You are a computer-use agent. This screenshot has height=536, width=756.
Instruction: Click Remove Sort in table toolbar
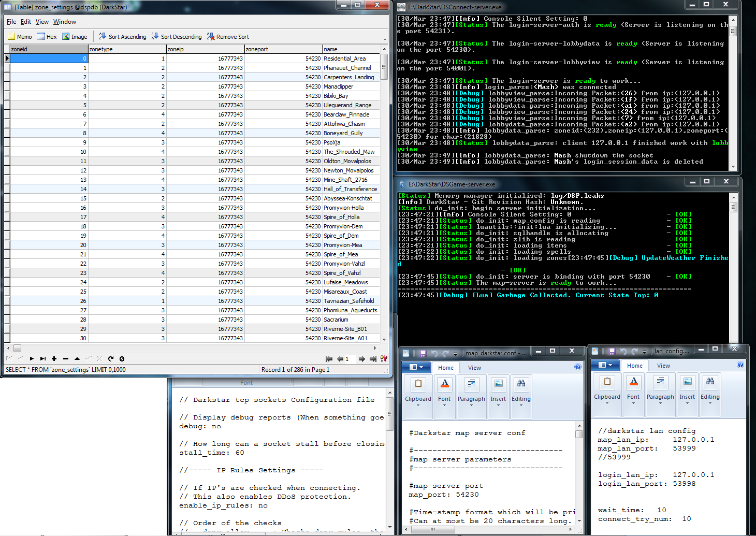click(228, 37)
